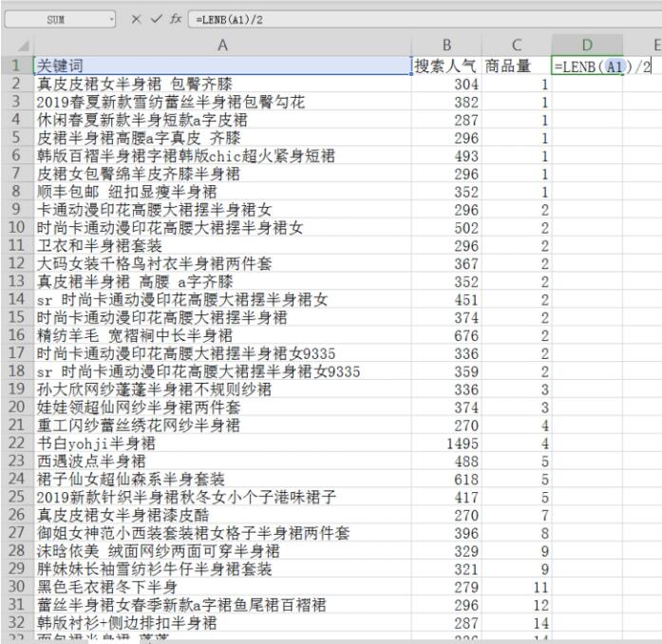Click cell 真皮皮裙女半身裙漆皮酷

pos(222,515)
